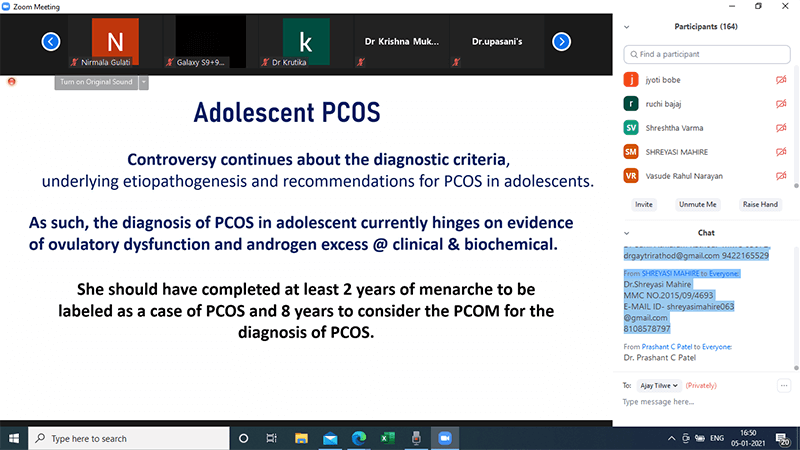
Task: Open the Mail app from taskbar
Action: (x=330, y=438)
